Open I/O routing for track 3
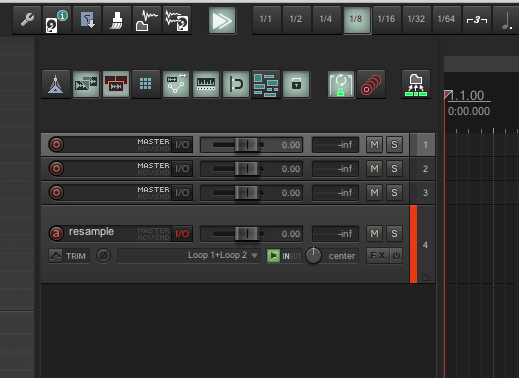 click(x=182, y=193)
